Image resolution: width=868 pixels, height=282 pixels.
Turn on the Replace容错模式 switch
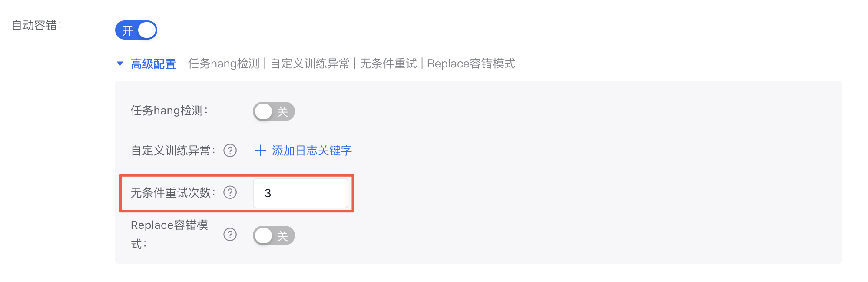tap(274, 236)
